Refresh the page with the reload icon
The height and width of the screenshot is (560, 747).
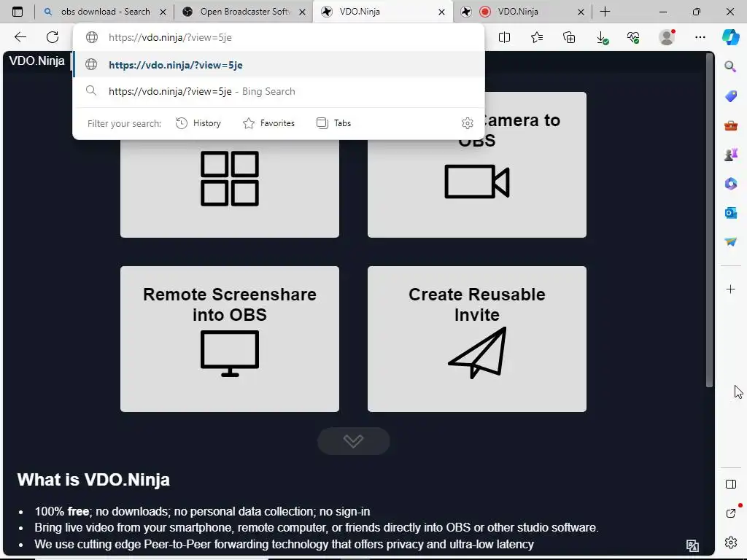click(x=53, y=37)
